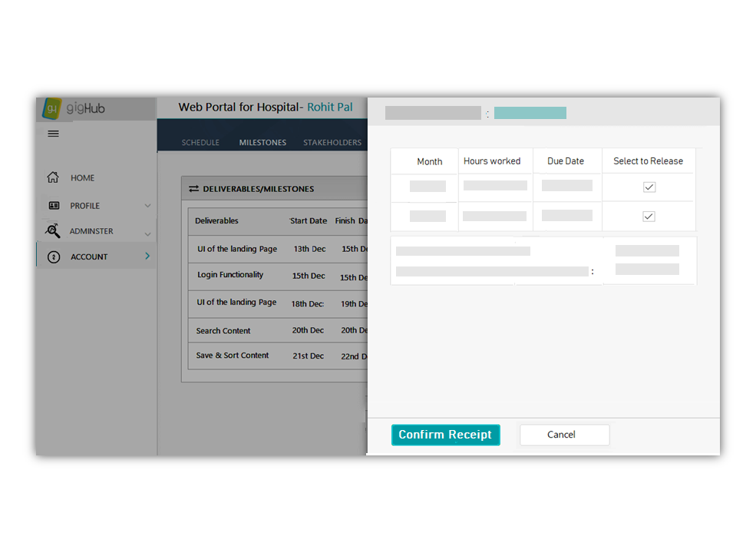Screen dimensions: 756x556
Task: Expand the Profile menu chevron
Action: 147,205
